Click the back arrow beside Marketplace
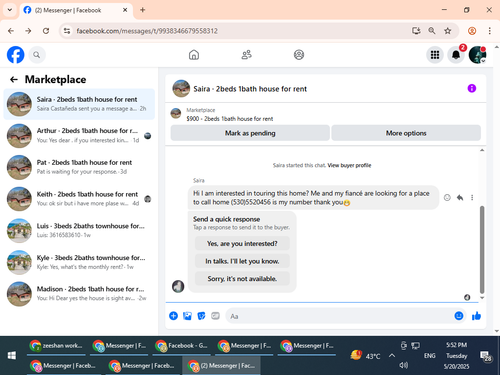 click(x=14, y=79)
